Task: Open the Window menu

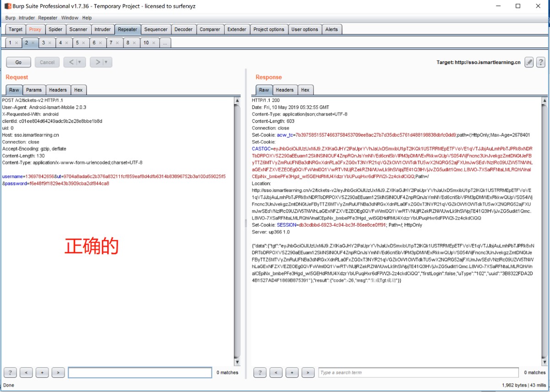Action: (70, 18)
